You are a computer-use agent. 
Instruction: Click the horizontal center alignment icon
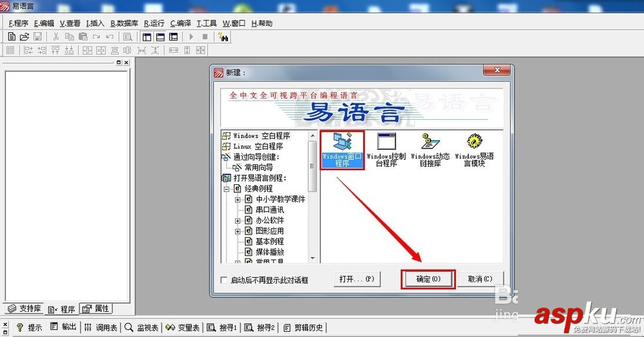pos(88,50)
